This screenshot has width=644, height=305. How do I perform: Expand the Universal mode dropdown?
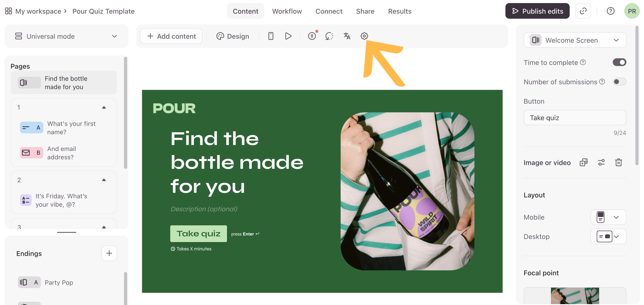(x=66, y=36)
